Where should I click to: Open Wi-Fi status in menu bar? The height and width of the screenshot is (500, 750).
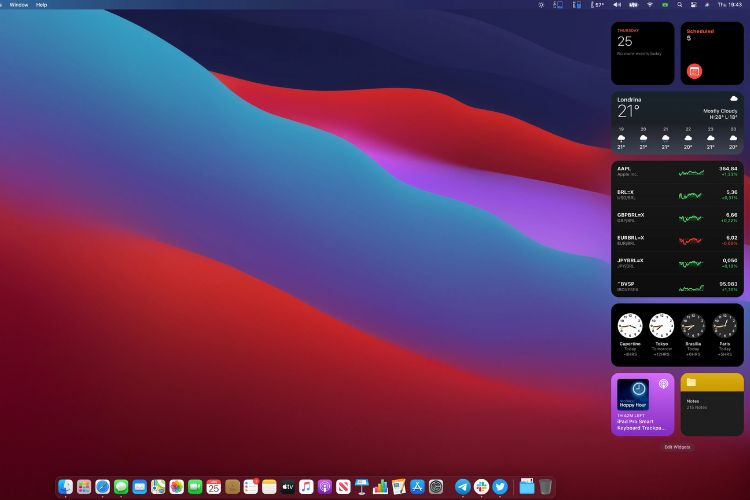pos(650,5)
